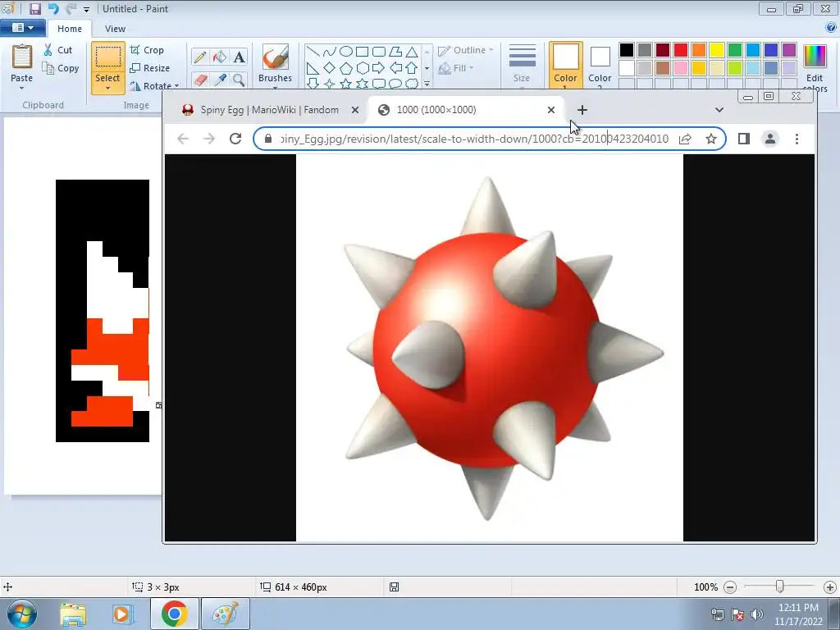The image size is (840, 630).
Task: Expand the shapes gallery more arrow
Action: pyautogui.click(x=427, y=84)
